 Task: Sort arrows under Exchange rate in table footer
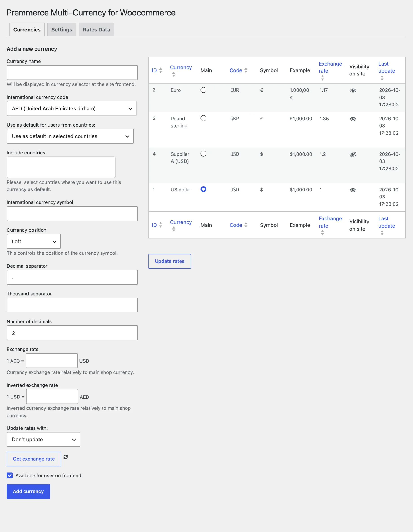pos(322,233)
